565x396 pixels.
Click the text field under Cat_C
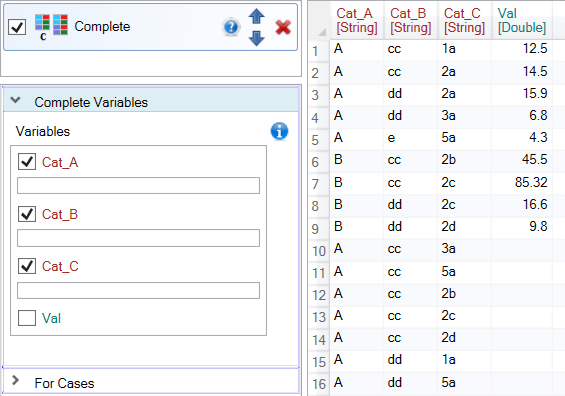tap(138, 290)
